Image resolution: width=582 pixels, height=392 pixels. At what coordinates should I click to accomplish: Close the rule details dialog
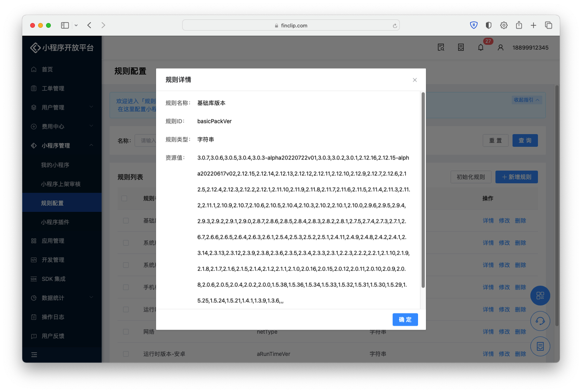pyautogui.click(x=414, y=80)
